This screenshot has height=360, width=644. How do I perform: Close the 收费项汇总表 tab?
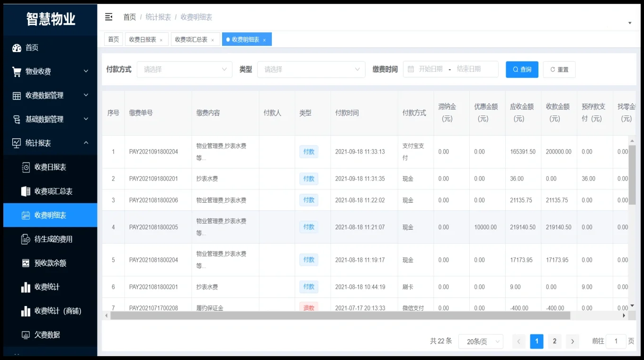coord(213,40)
